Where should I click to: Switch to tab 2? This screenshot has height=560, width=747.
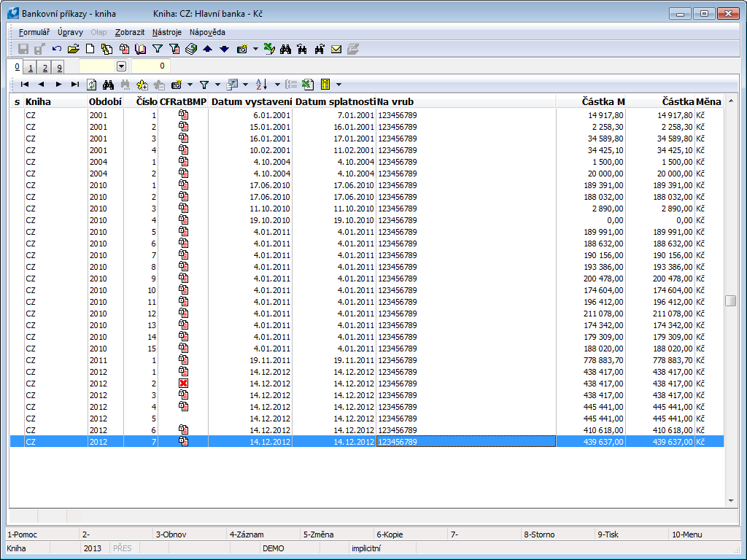[x=44, y=68]
